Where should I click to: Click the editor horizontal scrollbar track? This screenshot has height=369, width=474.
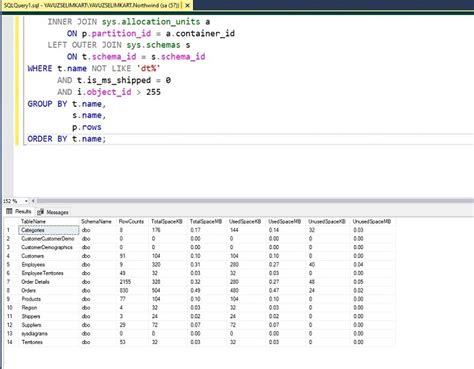click(x=255, y=201)
